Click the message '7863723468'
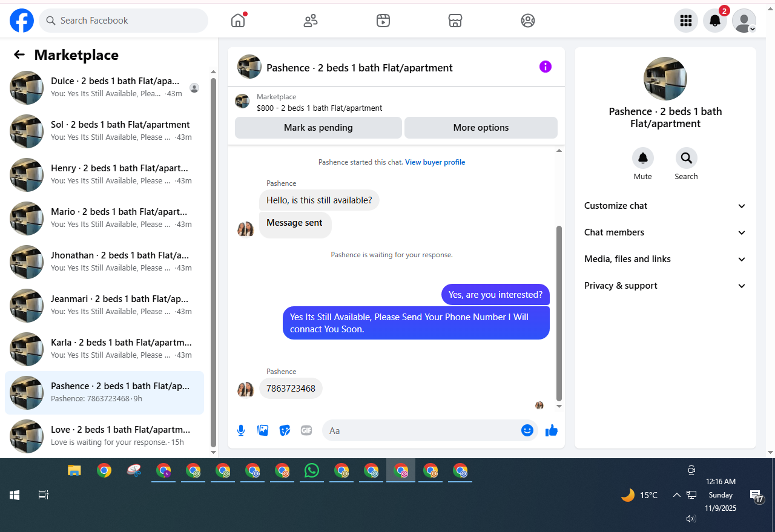This screenshot has width=775, height=532. click(x=291, y=389)
